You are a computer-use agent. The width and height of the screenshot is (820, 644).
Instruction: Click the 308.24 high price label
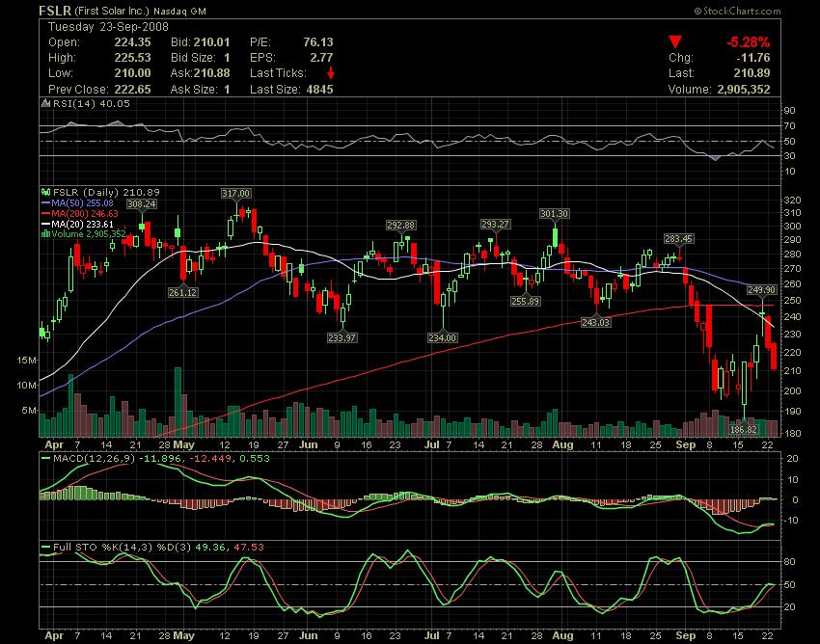[142, 203]
